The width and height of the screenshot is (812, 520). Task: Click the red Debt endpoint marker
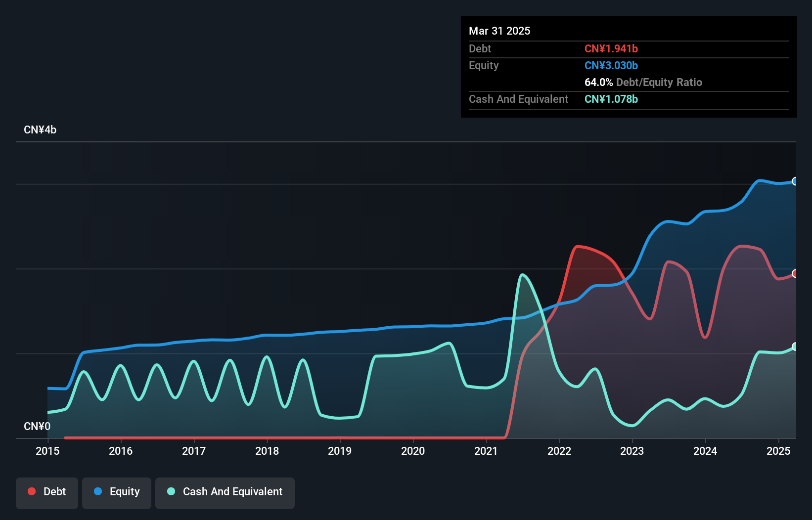[795, 273]
